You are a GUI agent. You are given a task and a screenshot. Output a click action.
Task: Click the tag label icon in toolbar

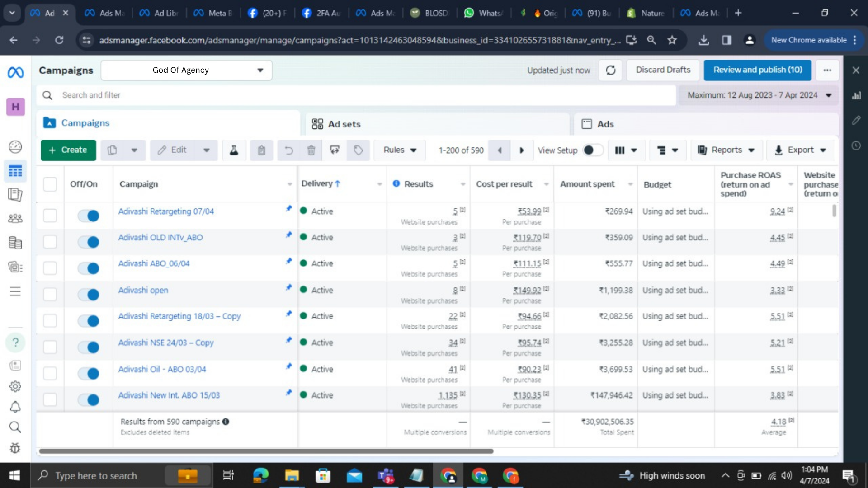(358, 150)
